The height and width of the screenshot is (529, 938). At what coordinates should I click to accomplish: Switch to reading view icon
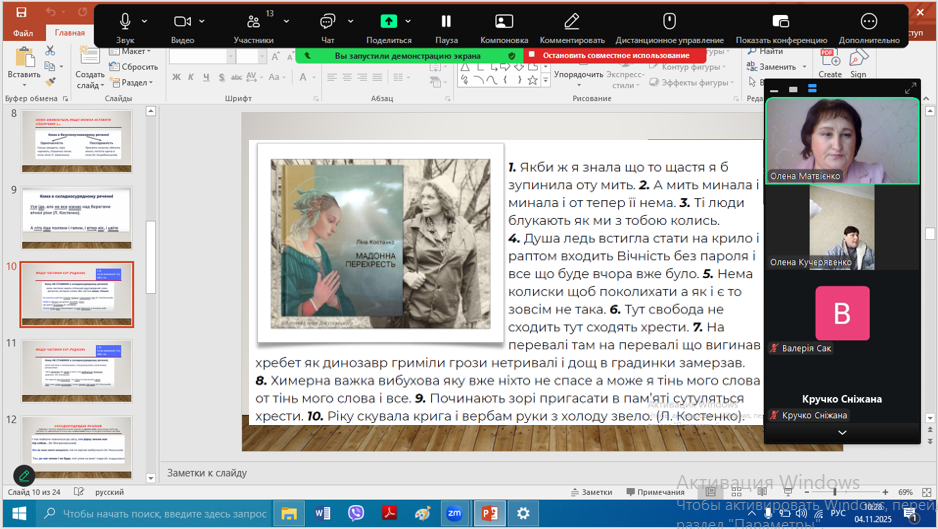tap(762, 492)
